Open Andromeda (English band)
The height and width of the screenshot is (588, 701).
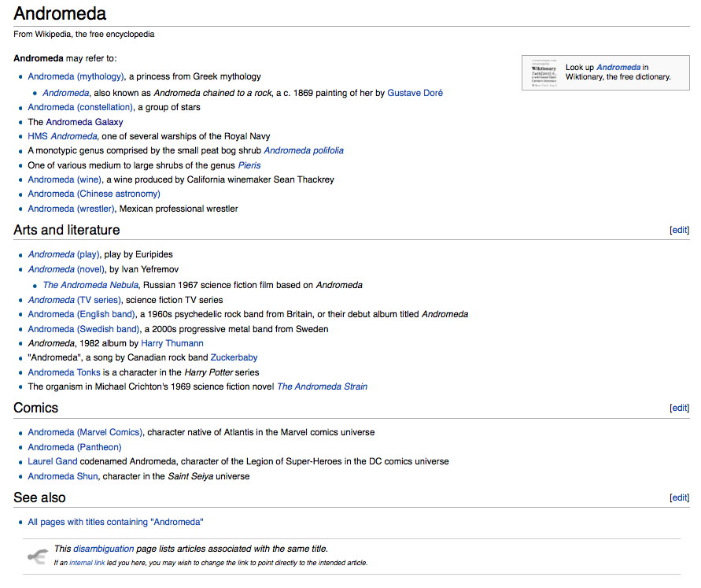coord(81,314)
